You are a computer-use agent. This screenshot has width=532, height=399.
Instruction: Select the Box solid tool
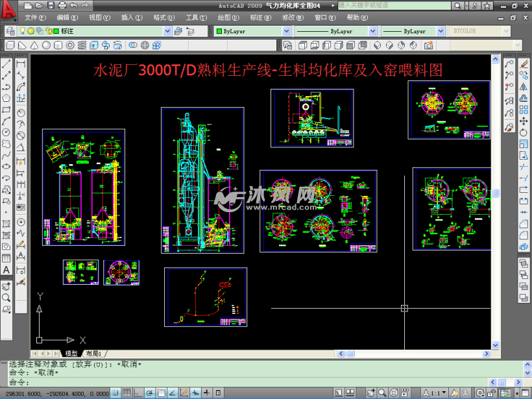[x=10, y=45]
